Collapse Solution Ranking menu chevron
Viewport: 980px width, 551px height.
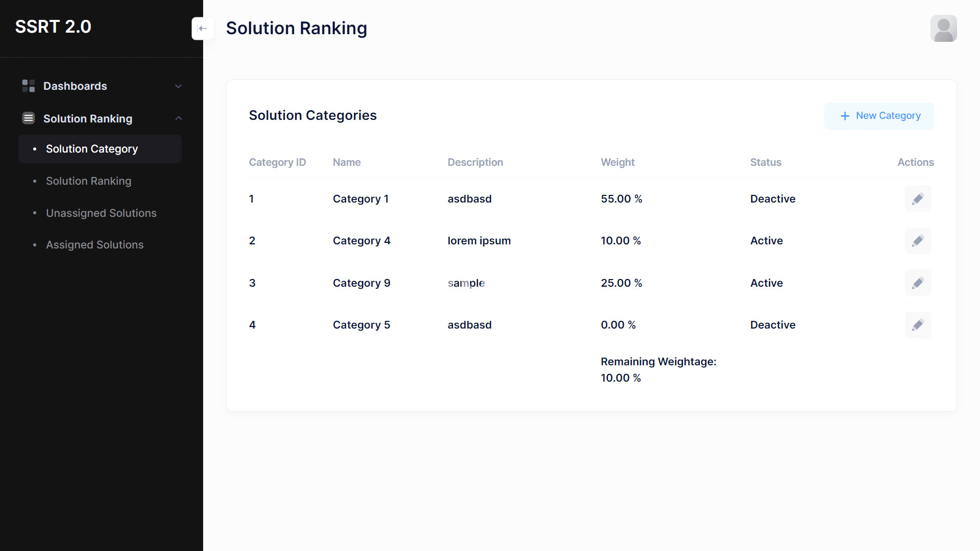(178, 118)
